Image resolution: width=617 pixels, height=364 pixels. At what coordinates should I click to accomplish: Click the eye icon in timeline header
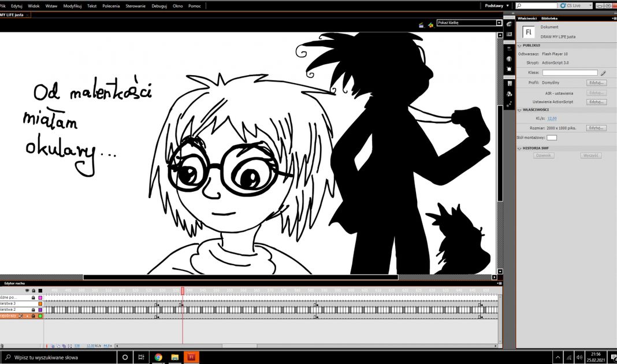pos(27,291)
